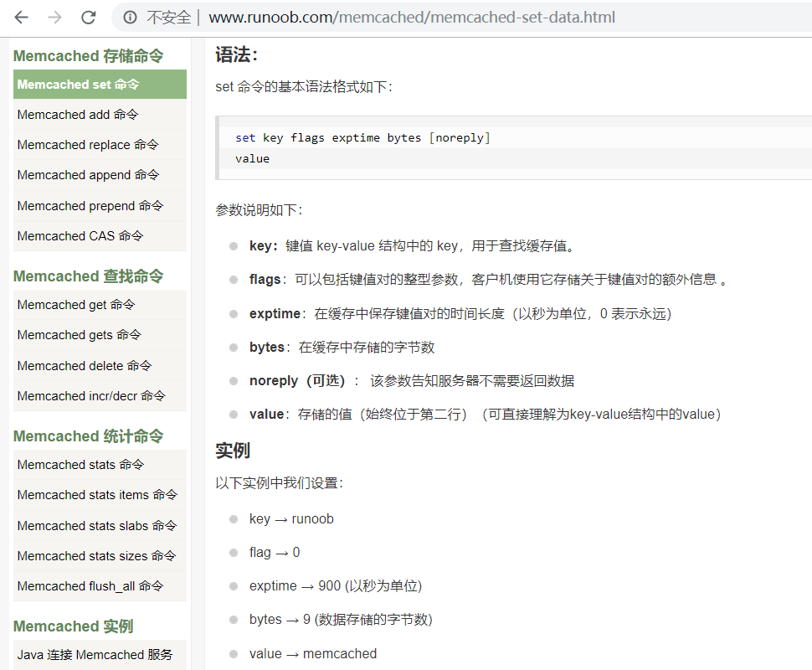Click the 参数说明如下 paragraph
Viewport: 812px width, 670px height.
tap(259, 210)
